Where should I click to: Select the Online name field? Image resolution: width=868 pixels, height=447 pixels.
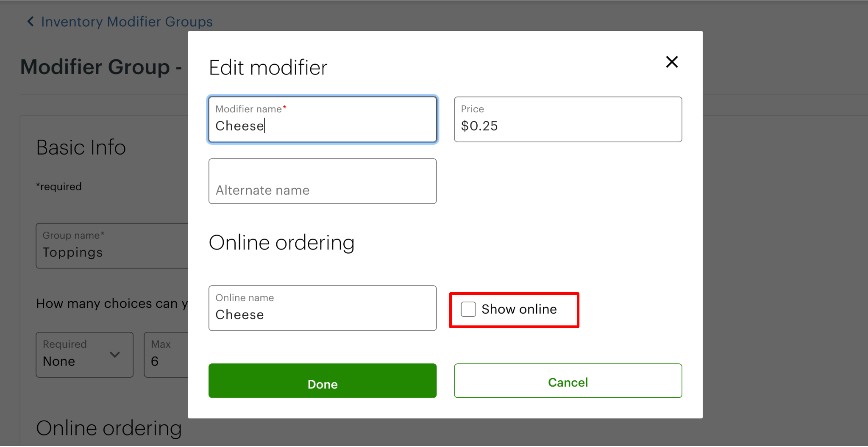point(323,308)
